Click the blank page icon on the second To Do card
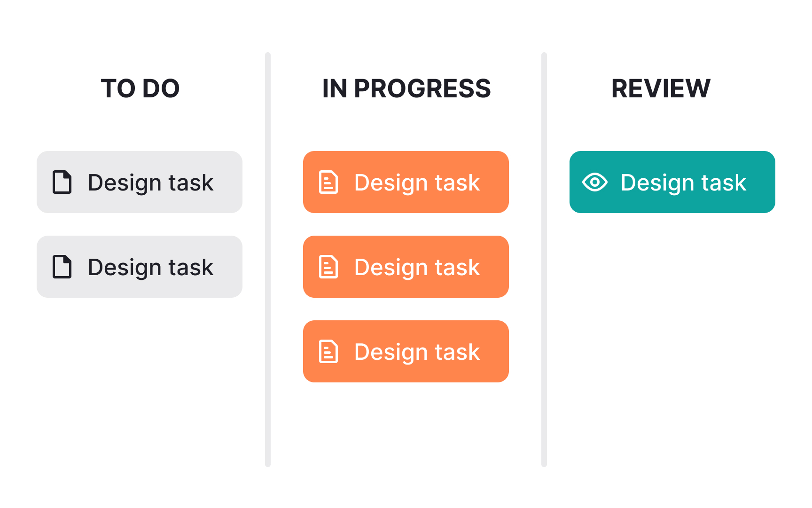The height and width of the screenshot is (508, 812). tap(62, 267)
